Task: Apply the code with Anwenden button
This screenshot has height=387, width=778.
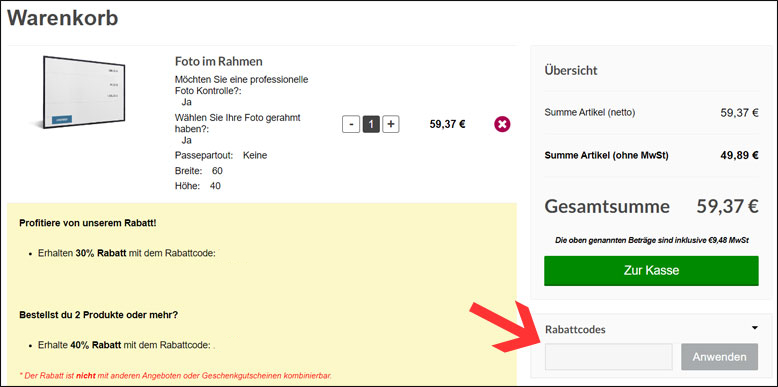Action: 719,357
